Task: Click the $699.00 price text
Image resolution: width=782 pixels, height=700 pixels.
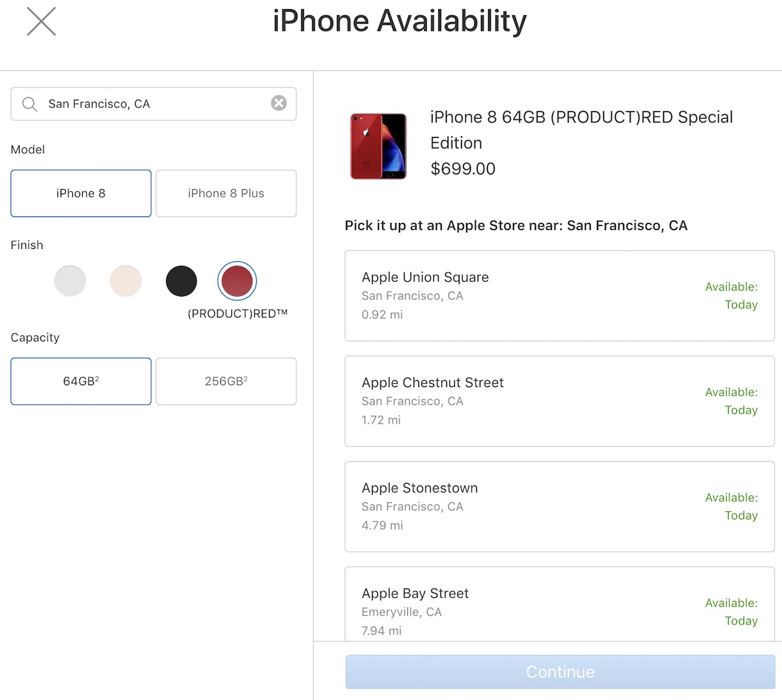Action: point(463,169)
